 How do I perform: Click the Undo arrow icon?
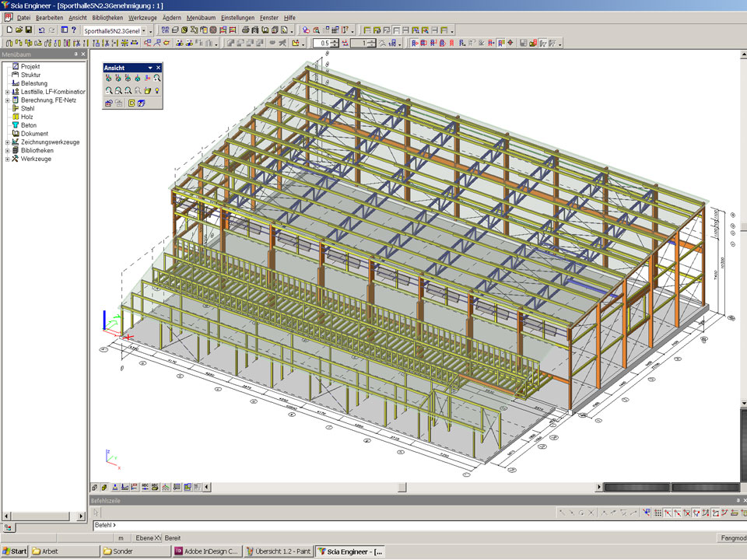pos(41,30)
